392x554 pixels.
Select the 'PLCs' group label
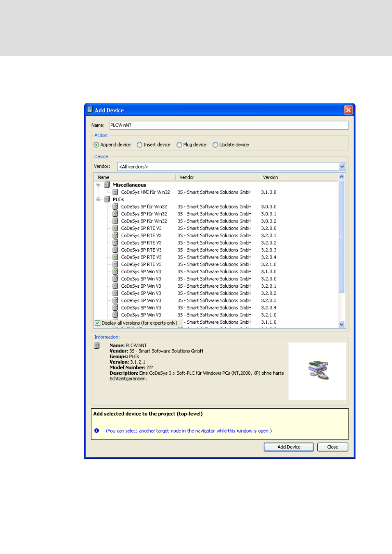[118, 199]
